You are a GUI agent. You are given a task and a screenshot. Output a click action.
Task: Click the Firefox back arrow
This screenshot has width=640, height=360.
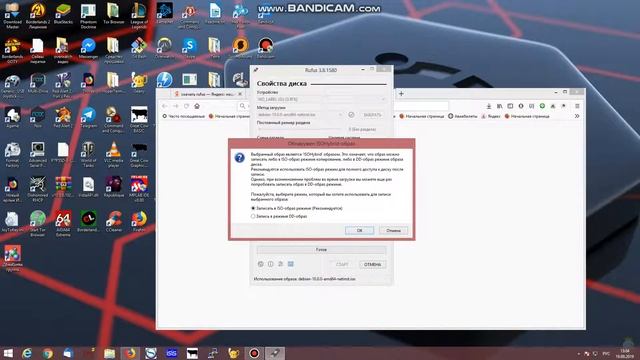(x=165, y=106)
